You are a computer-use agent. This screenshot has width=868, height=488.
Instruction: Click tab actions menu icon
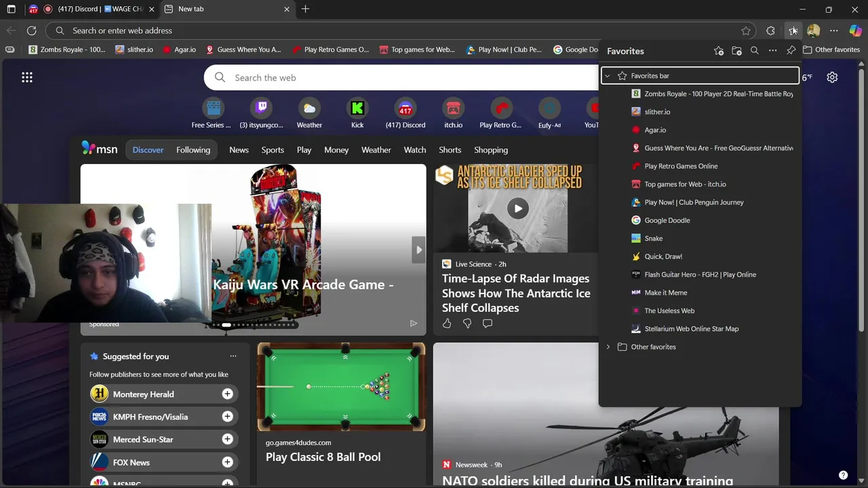11,9
